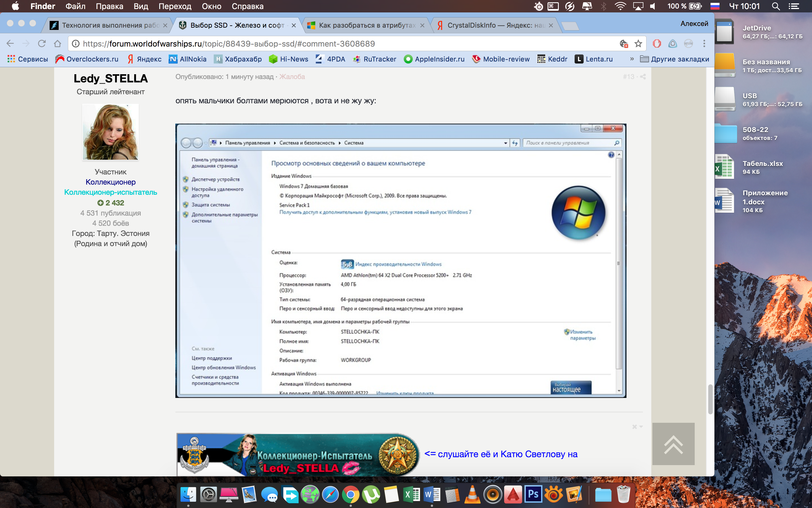Click the site info icon before the URL
This screenshot has height=508, width=812.
coord(76,44)
